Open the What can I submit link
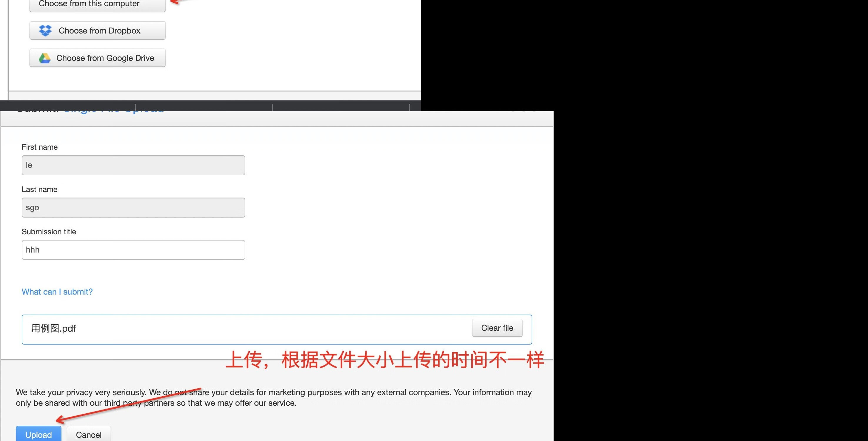The width and height of the screenshot is (868, 441). tap(57, 292)
